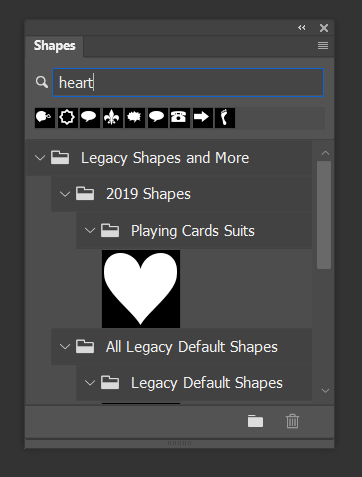Switch to the Shapes tab

coord(54,46)
